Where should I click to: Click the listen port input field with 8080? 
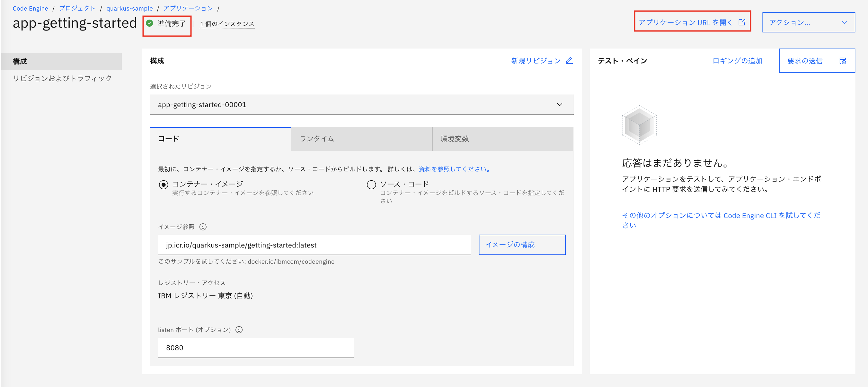pyautogui.click(x=255, y=348)
